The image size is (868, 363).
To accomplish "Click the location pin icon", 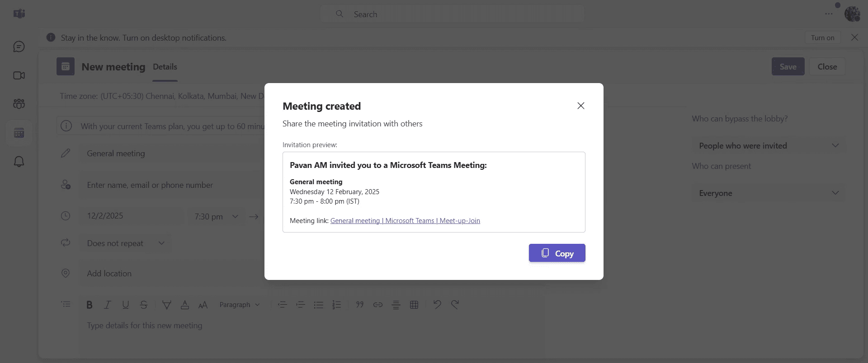I will point(66,273).
